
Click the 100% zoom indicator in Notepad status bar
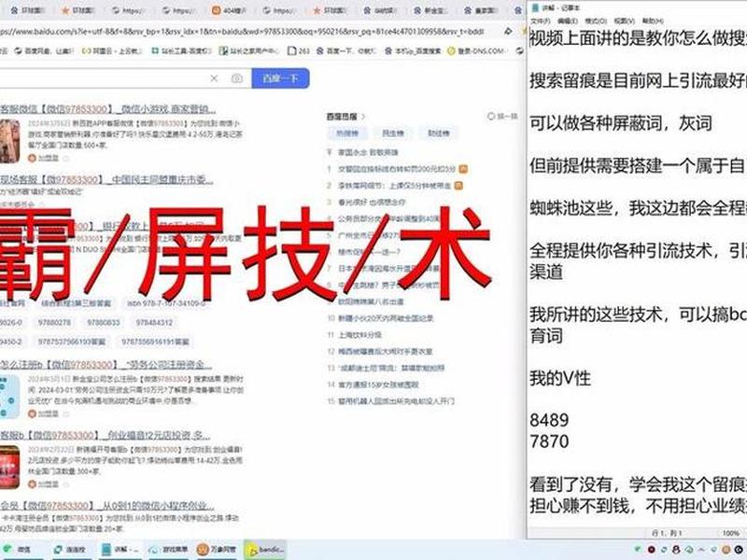tap(730, 533)
